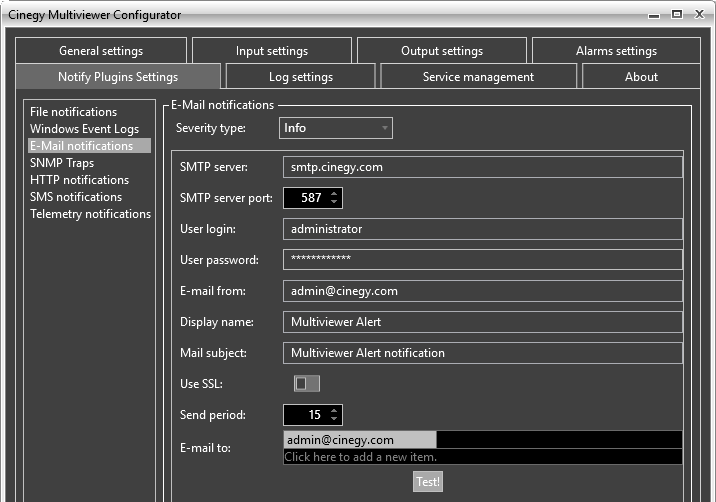Screen dimensions: 716x502
Task: Close the Cinegy Multiviewer Configurator
Action: click(699, 14)
